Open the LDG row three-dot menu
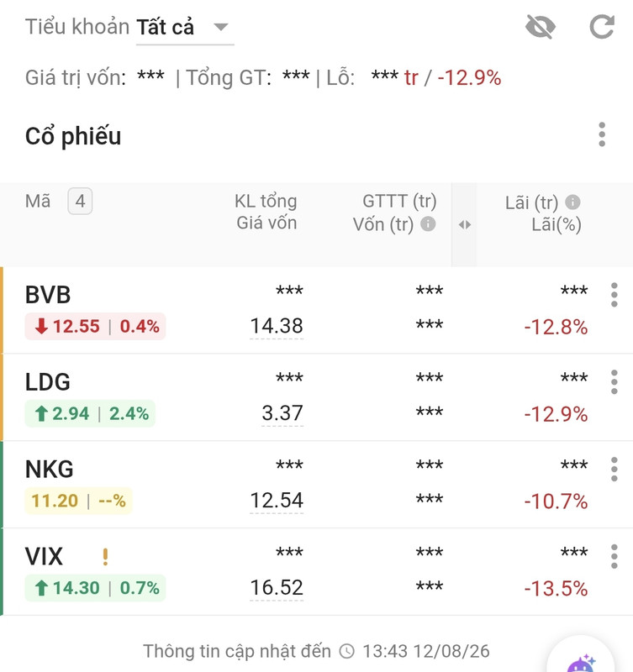The width and height of the screenshot is (633, 672). [x=614, y=382]
